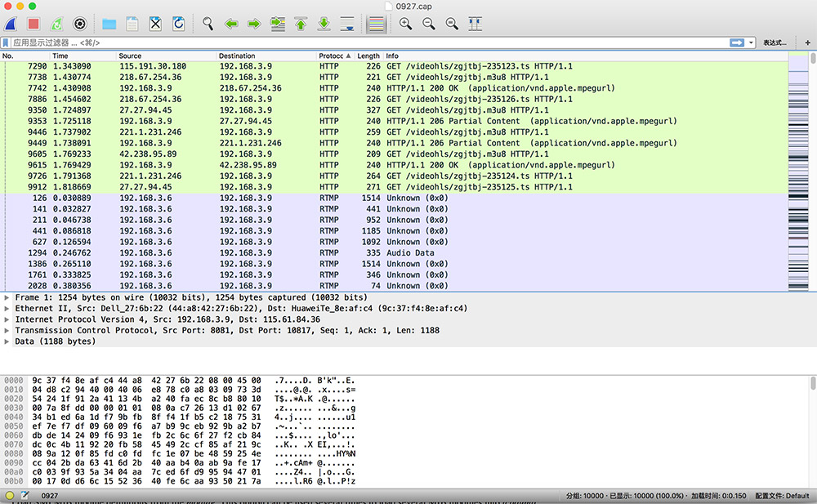Select packet 7742 HTTP 200 OK row

click(x=394, y=88)
